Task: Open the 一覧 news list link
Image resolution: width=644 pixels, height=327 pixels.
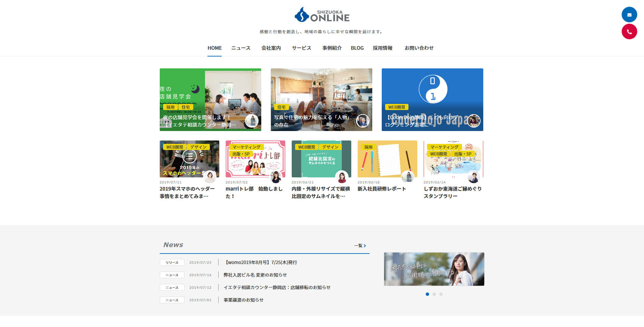Action: tap(360, 245)
